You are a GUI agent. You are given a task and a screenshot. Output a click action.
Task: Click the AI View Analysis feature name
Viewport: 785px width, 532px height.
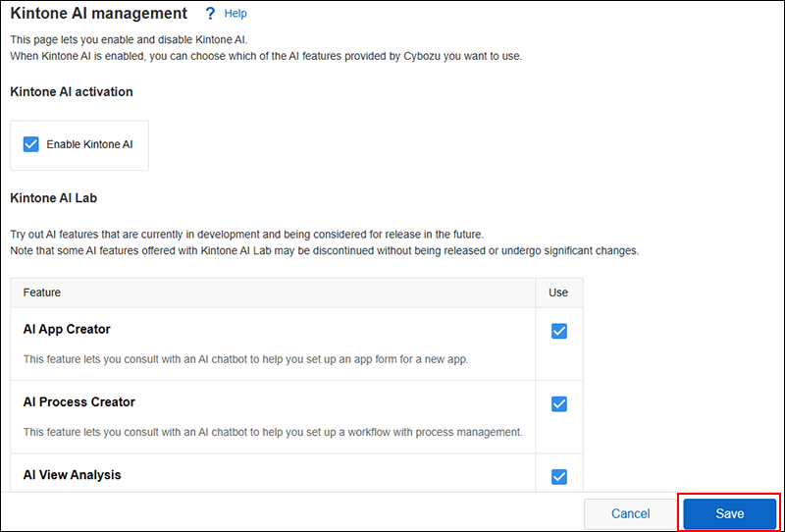point(73,475)
